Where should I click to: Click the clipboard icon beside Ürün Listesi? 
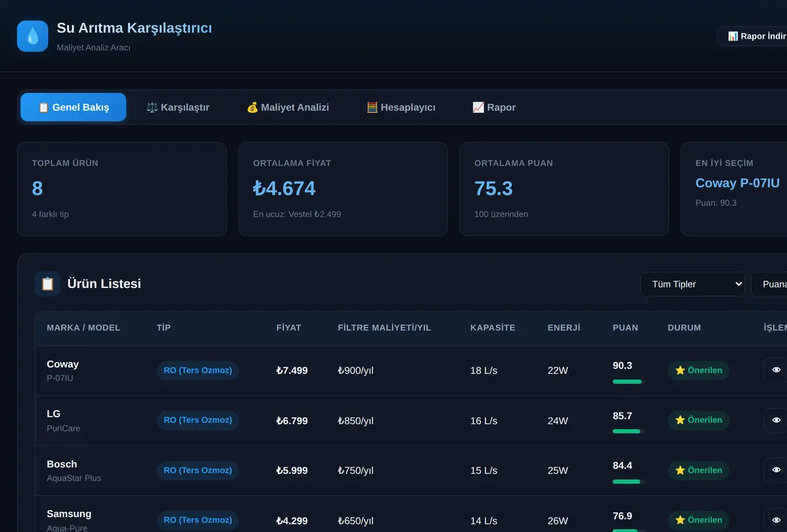47,284
